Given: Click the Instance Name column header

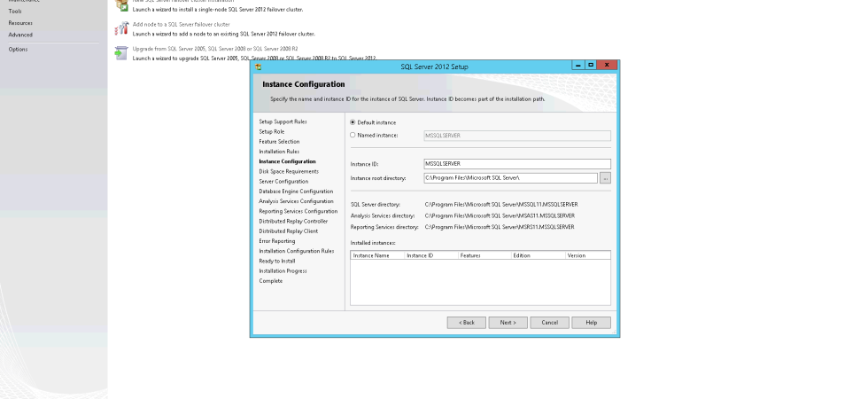Looking at the screenshot, I should tap(377, 255).
